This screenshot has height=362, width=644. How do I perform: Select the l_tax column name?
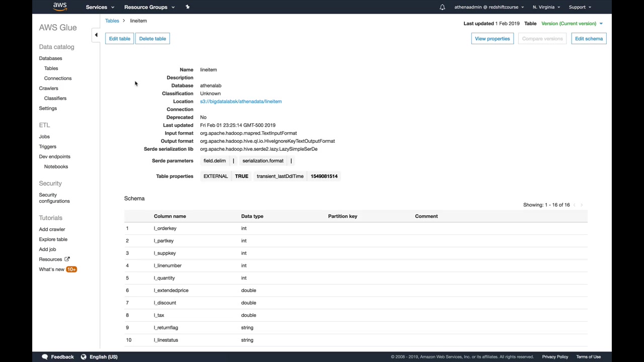[x=159, y=315]
